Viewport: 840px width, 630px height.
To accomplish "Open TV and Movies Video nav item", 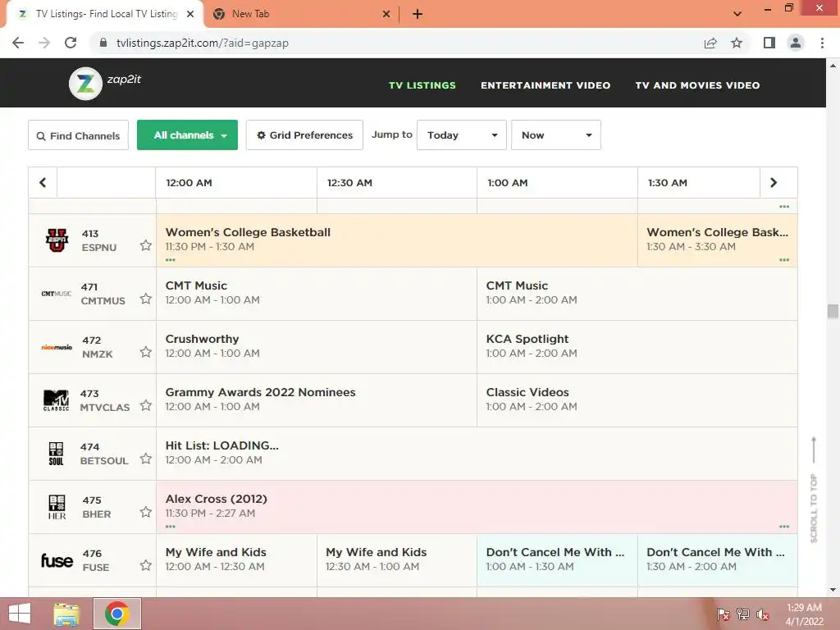I will point(697,85).
